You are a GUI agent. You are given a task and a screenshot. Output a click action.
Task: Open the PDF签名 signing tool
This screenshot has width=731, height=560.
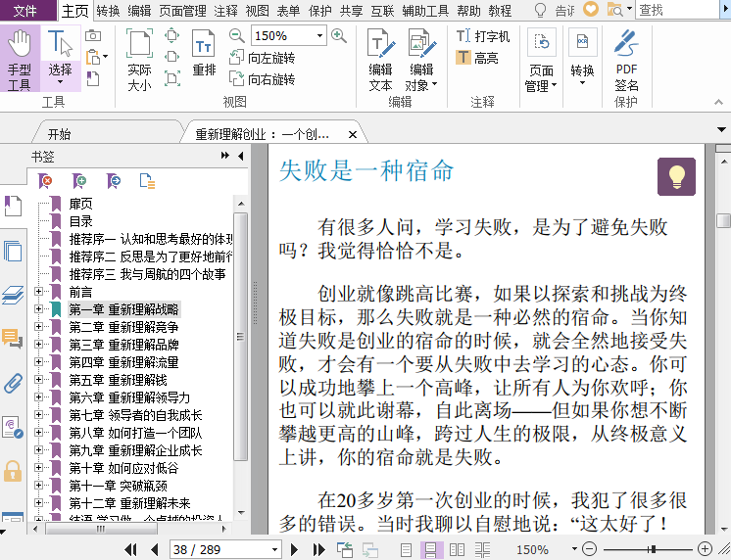point(626,59)
